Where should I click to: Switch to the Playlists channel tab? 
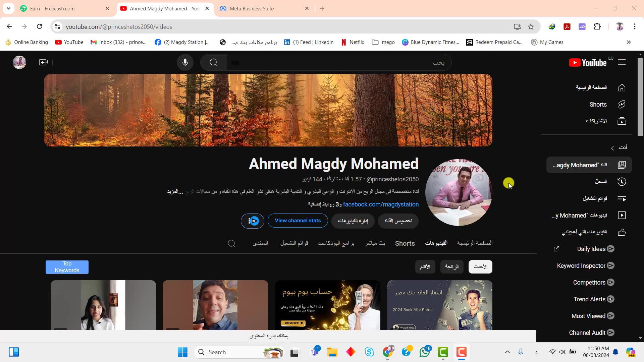(294, 243)
